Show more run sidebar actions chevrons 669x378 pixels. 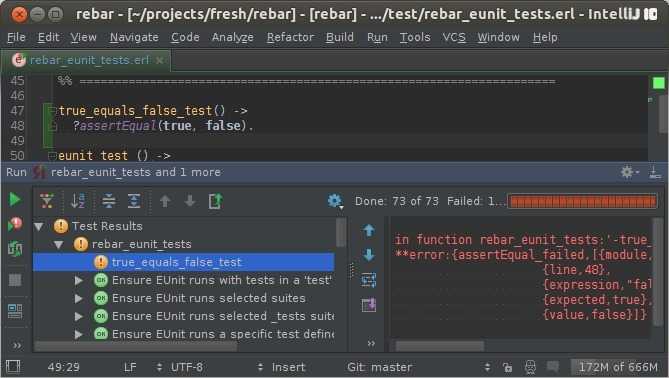(17, 345)
